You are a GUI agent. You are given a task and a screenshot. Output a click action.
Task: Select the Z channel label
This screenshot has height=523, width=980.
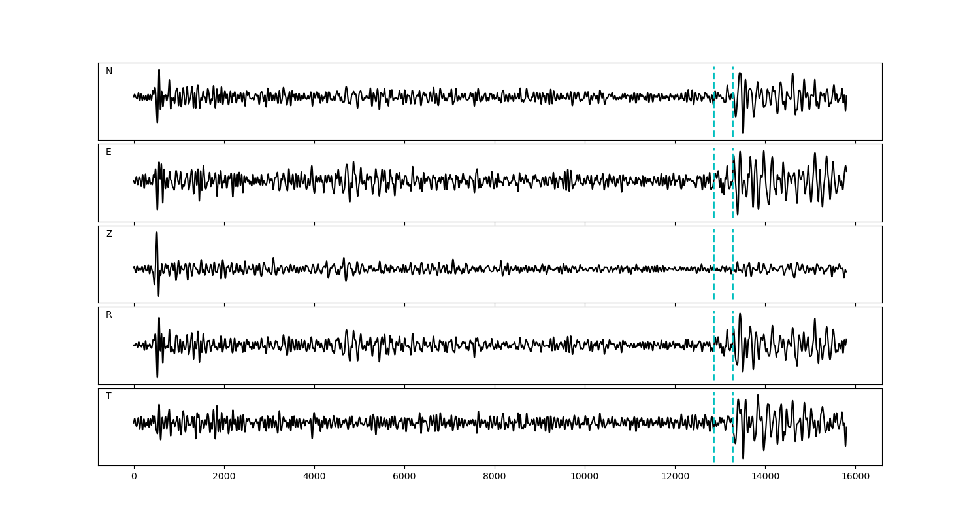[109, 234]
